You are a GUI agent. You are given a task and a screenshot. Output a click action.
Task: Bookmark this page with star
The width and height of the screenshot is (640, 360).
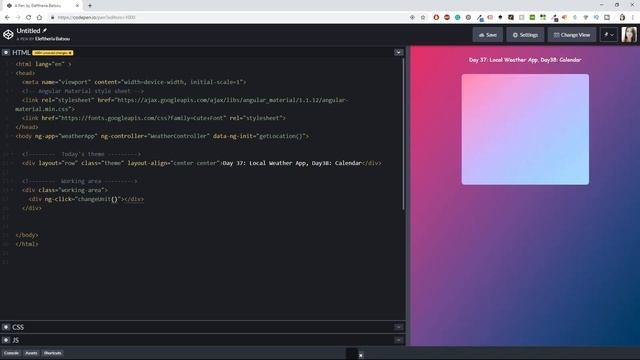click(x=423, y=18)
